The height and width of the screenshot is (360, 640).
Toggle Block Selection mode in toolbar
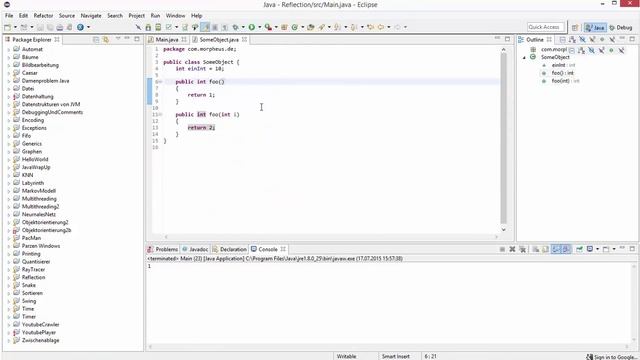(x=215, y=27)
